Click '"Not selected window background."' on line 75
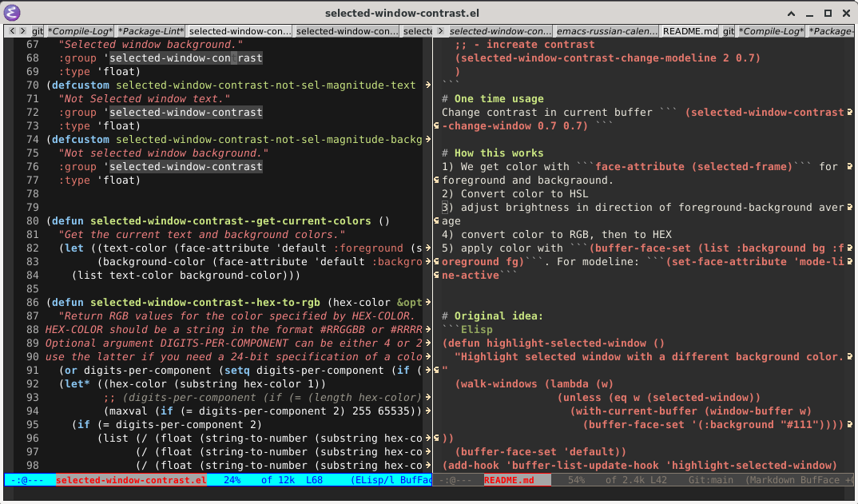Viewport: 858px width, 504px height. [x=164, y=153]
